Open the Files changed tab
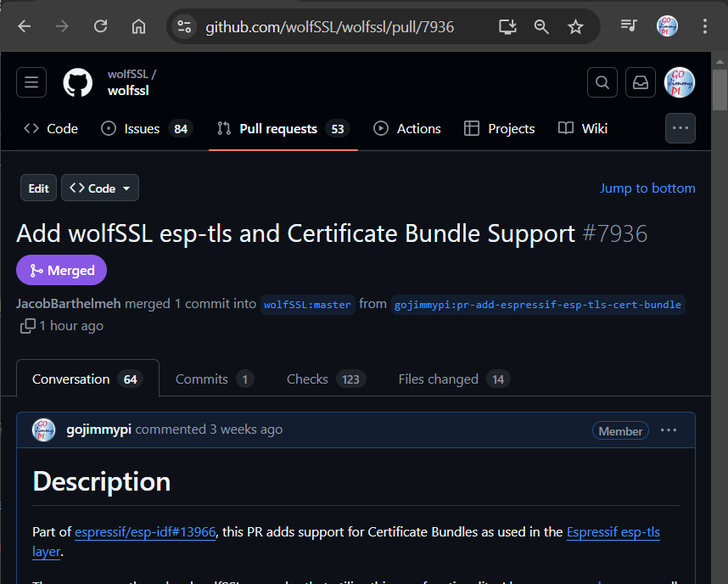The width and height of the screenshot is (728, 584). (454, 379)
